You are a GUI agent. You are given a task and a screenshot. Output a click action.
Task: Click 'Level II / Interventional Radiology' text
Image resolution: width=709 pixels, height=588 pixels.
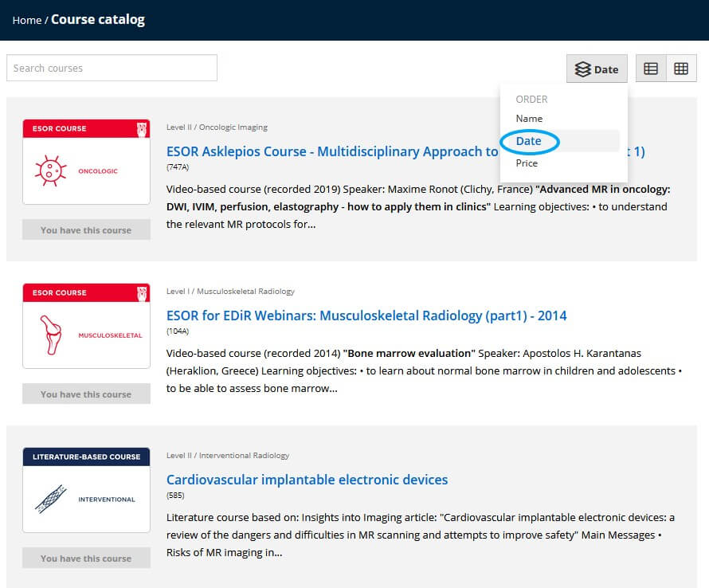point(228,456)
